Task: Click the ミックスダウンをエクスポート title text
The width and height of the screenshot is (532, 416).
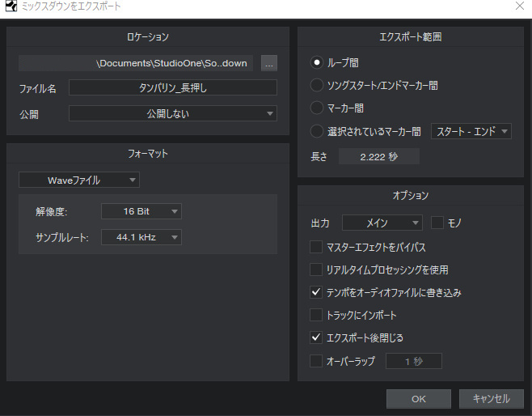Action: pos(71,6)
